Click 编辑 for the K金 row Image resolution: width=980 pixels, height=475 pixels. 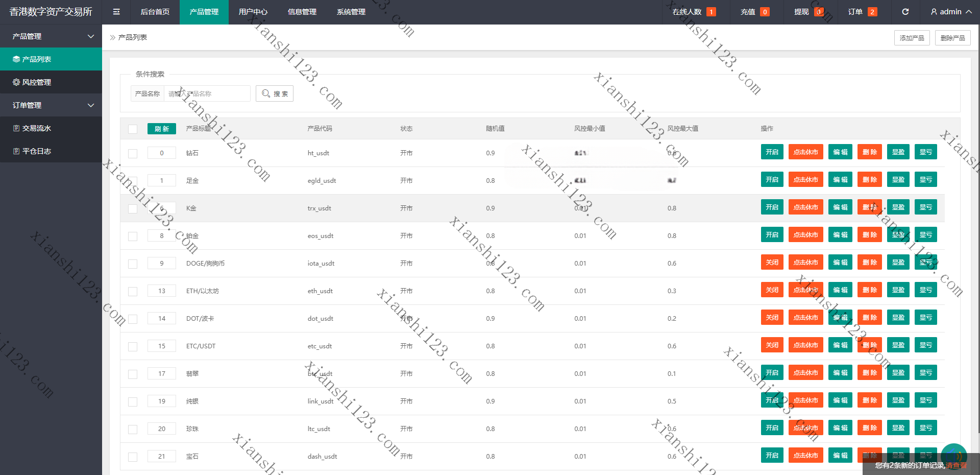pyautogui.click(x=840, y=207)
